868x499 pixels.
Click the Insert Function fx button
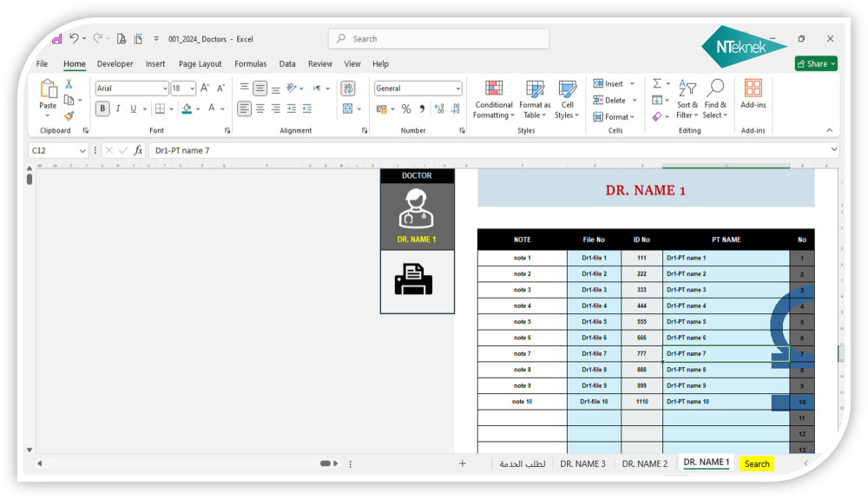point(138,150)
